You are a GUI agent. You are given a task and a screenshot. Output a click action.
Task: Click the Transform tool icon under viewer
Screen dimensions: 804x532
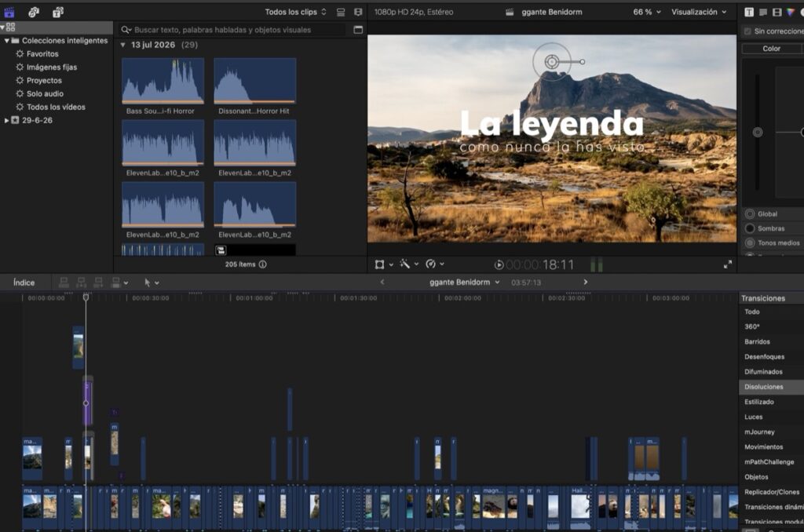coord(379,264)
